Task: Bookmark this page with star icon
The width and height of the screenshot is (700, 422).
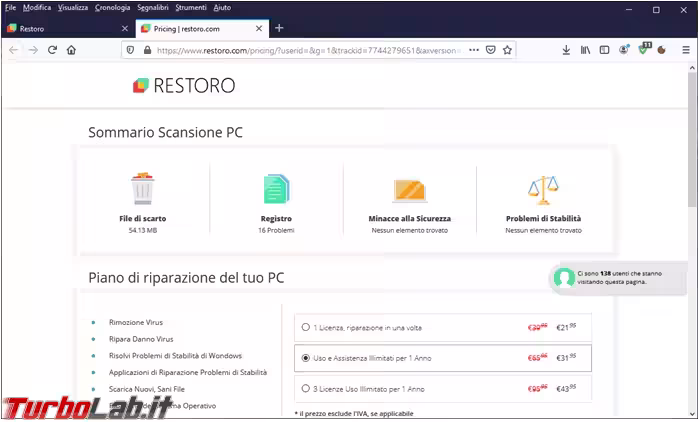Action: 507,50
